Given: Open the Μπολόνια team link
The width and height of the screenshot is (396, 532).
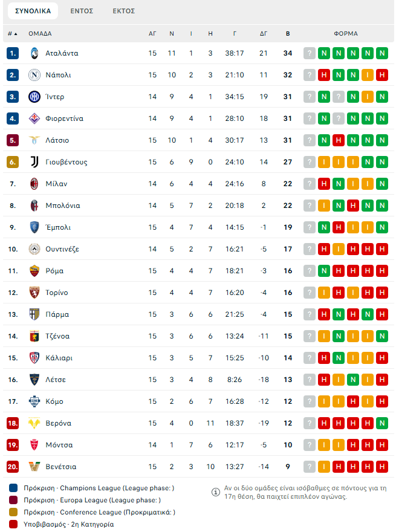Looking at the screenshot, I should [x=62, y=206].
